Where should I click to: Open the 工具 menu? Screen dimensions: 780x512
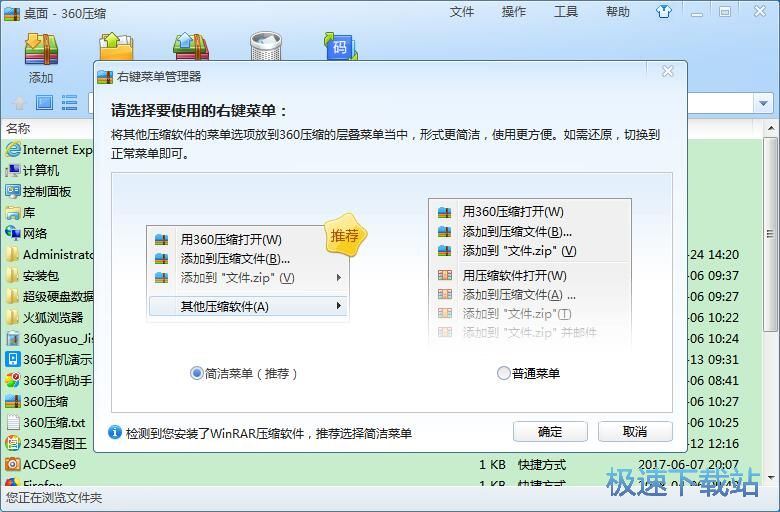(566, 11)
